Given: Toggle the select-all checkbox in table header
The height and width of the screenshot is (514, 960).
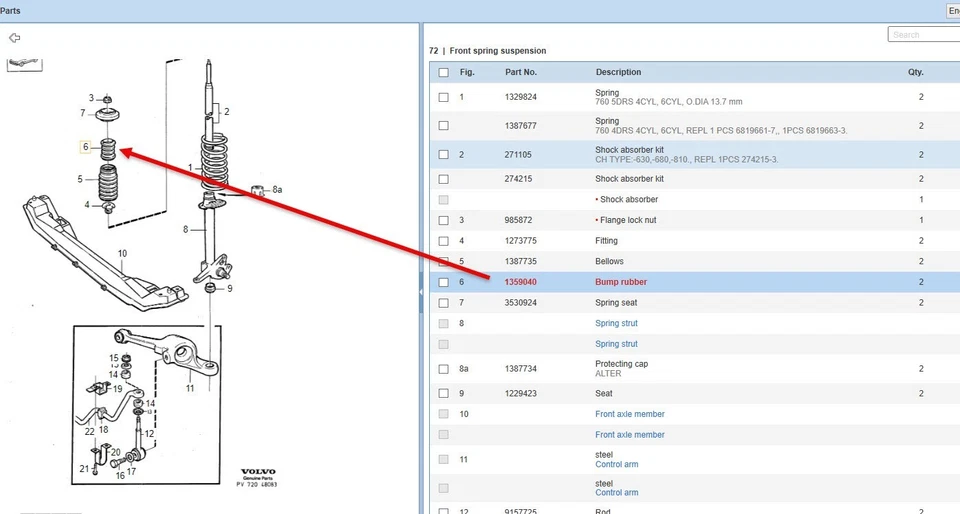Looking at the screenshot, I should [x=443, y=72].
